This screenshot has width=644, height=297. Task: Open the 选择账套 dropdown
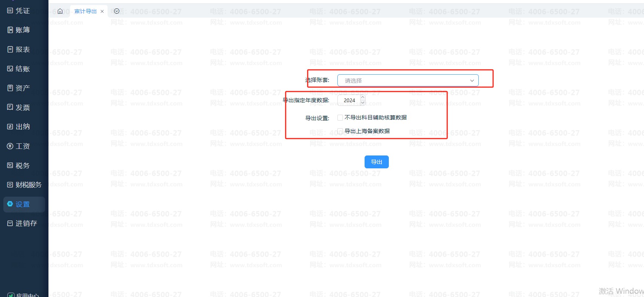point(408,80)
